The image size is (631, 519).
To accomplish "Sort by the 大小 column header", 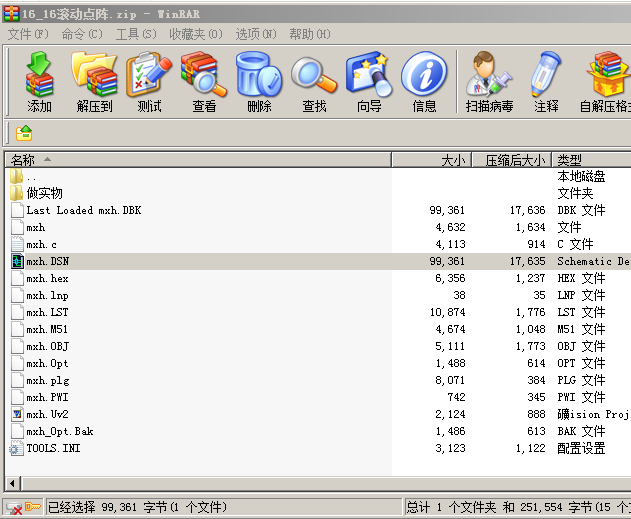I will click(431, 160).
